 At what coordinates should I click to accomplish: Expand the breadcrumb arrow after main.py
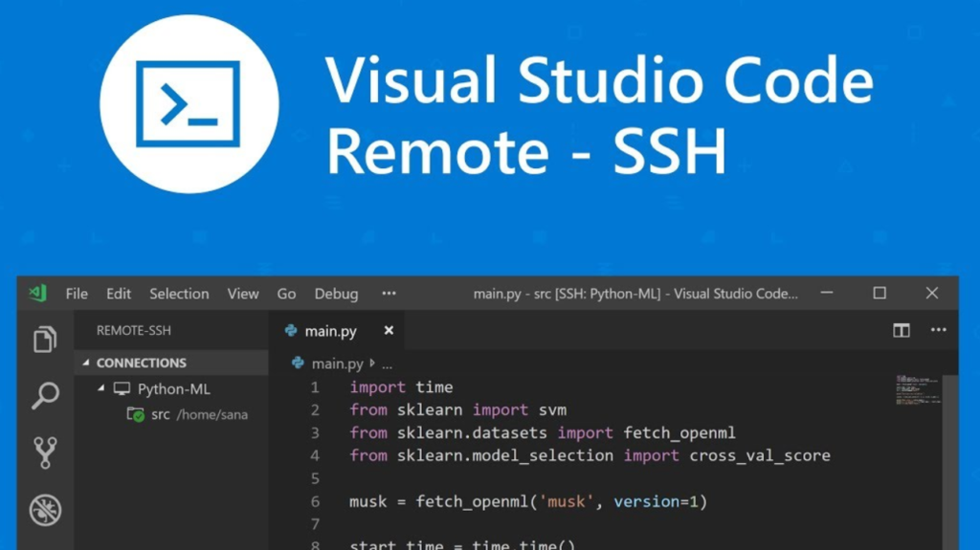[x=372, y=363]
